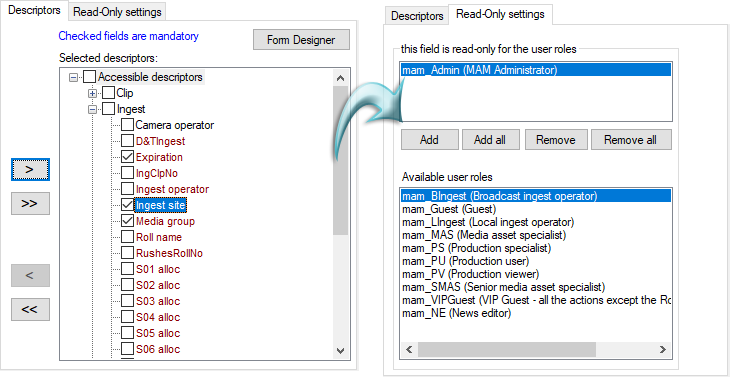This screenshot has width=731, height=377.
Task: Check the Ingest group checkbox
Action: click(x=108, y=109)
